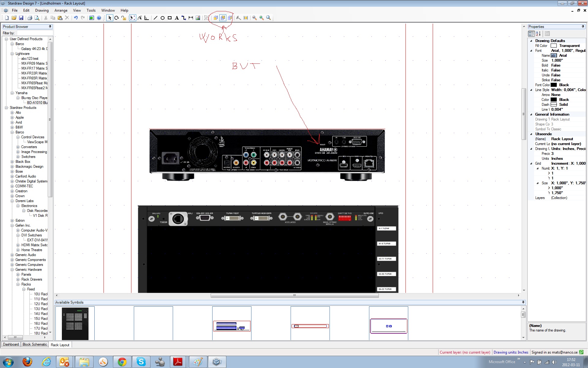
Task: Collapse the Drawing Defaults property group
Action: pyautogui.click(x=531, y=41)
